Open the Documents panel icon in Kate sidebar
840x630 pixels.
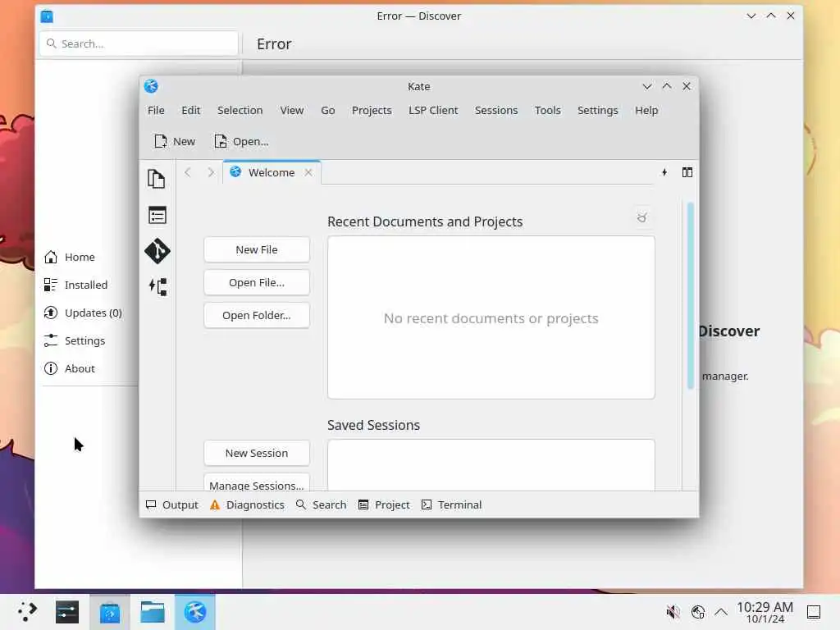[157, 179]
